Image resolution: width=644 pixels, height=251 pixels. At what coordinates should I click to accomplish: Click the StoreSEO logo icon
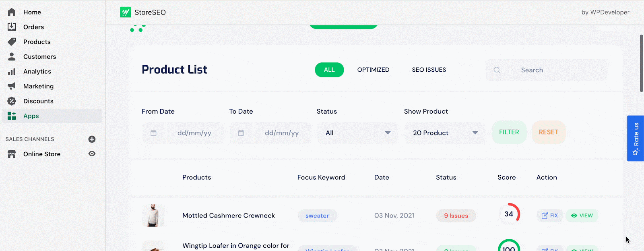pyautogui.click(x=126, y=12)
